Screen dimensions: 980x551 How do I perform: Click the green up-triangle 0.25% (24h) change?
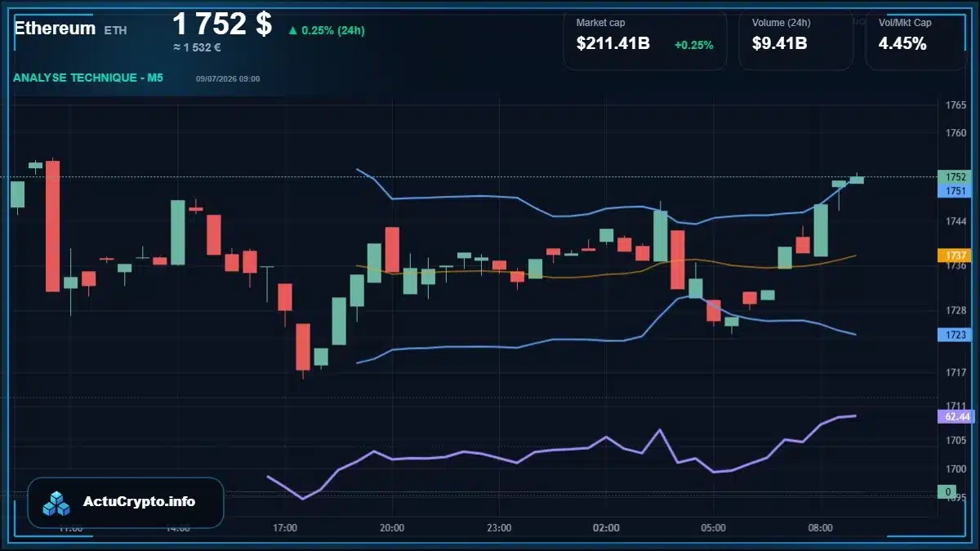326,30
